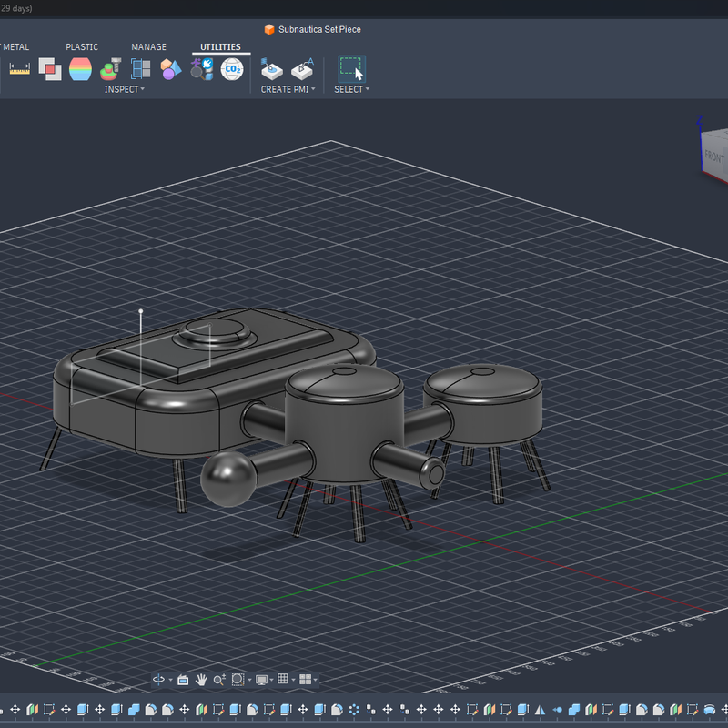Click the green and red bolt analysis icon
The height and width of the screenshot is (728, 728).
tap(110, 69)
